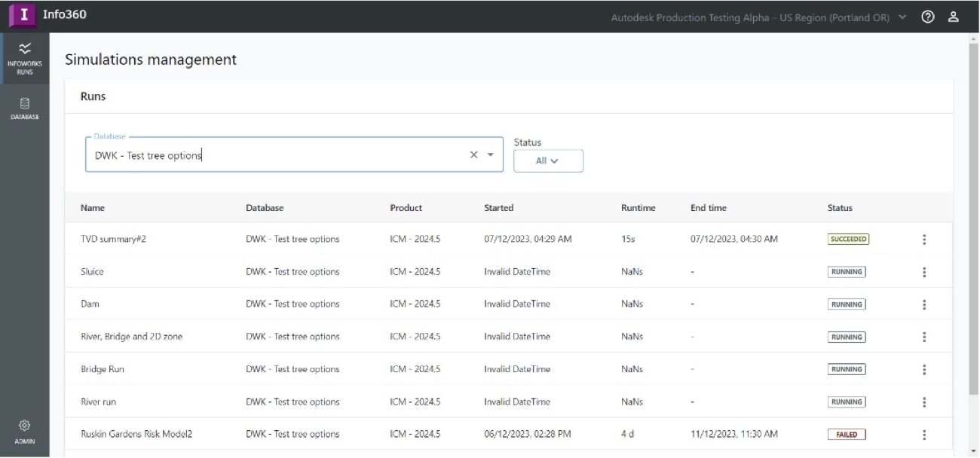Click the FAILED status badge
Image resolution: width=980 pixels, height=458 pixels.
pyautogui.click(x=847, y=434)
